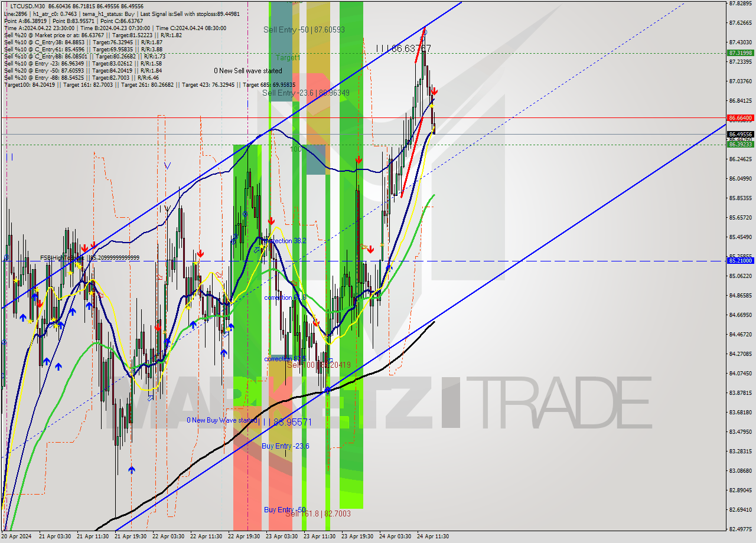Select the black 86.49556 current price tag
Screen dimensions: 756x543
(740, 134)
